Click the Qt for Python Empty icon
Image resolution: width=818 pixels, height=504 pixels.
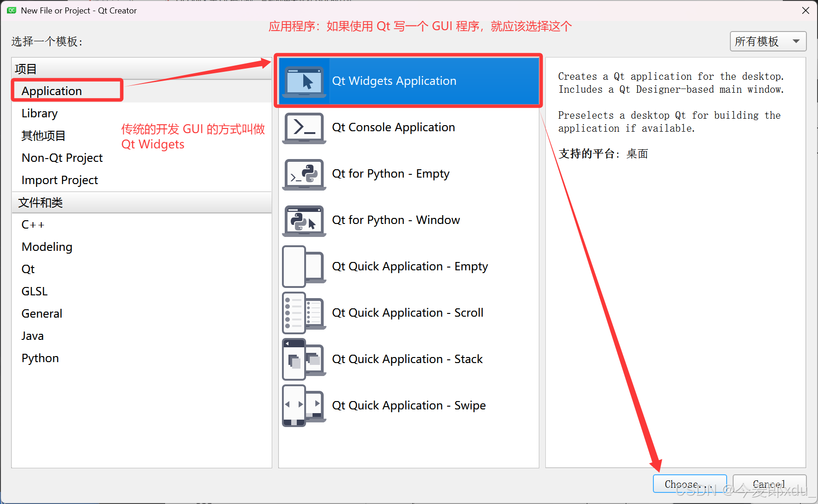tap(304, 174)
